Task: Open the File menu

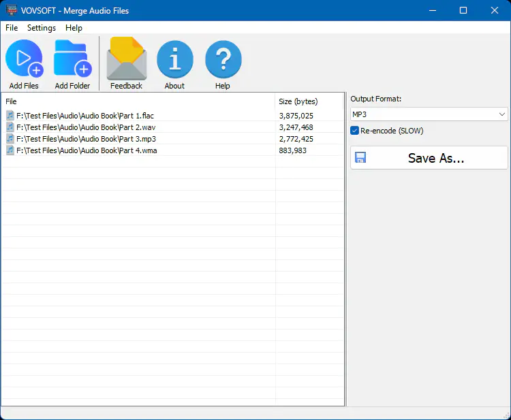Action: (x=12, y=28)
